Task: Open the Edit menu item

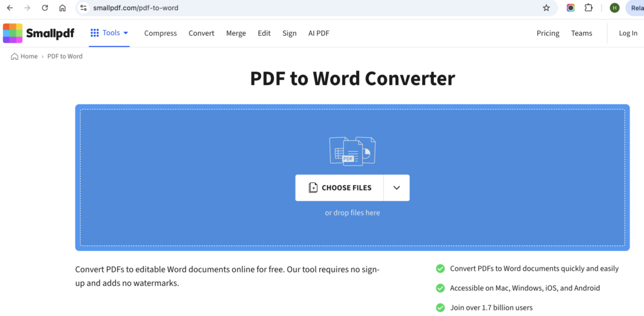Action: [264, 33]
